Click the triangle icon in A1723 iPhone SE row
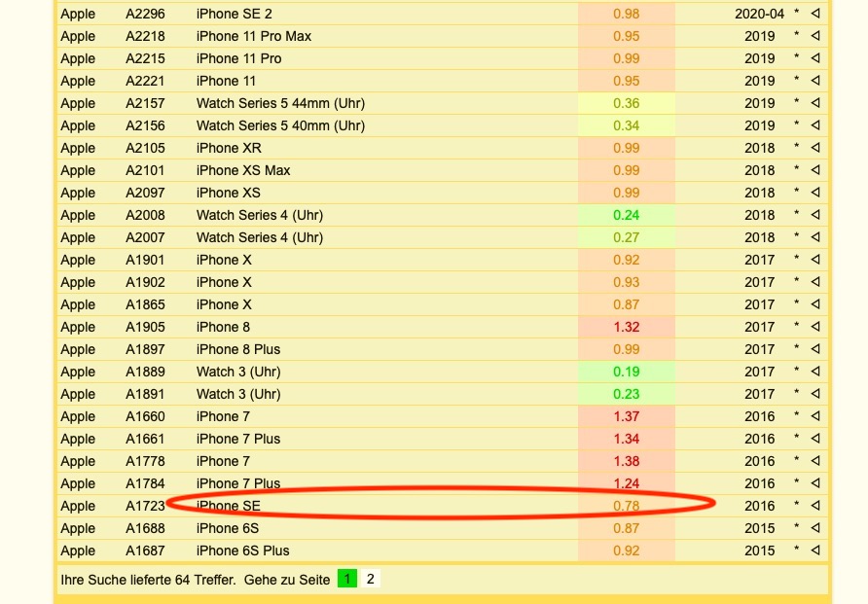The image size is (868, 604). click(815, 506)
